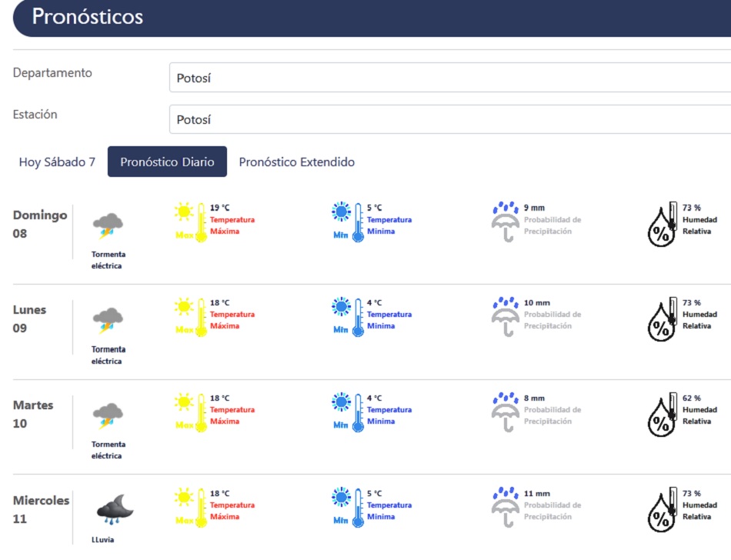Click the Domingo 08 day label

tap(40, 224)
